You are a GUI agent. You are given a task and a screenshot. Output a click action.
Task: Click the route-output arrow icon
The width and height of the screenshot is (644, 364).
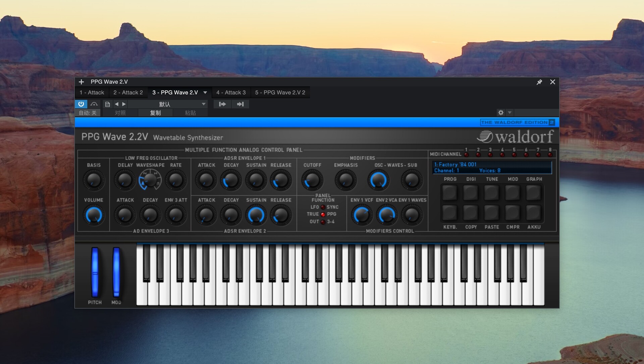[x=222, y=104]
